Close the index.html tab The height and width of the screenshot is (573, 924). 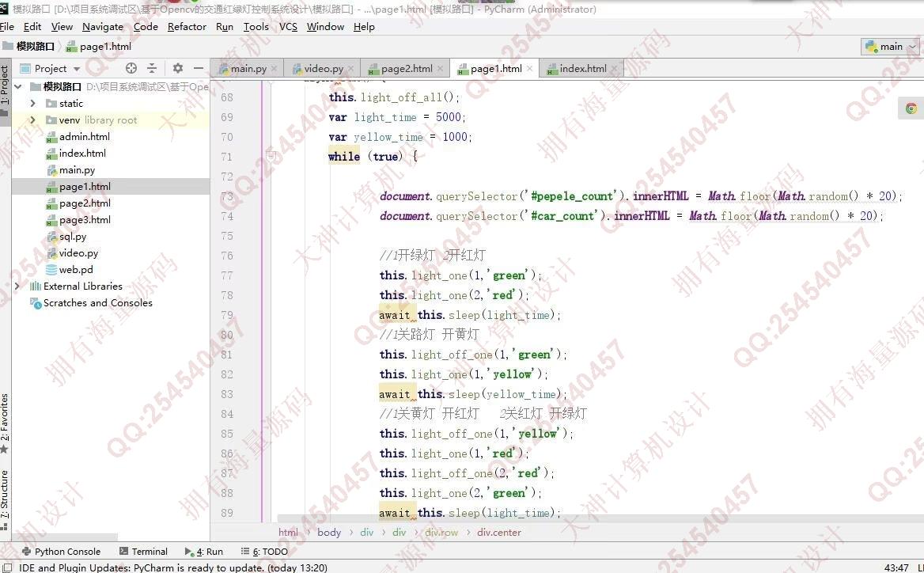(x=613, y=69)
